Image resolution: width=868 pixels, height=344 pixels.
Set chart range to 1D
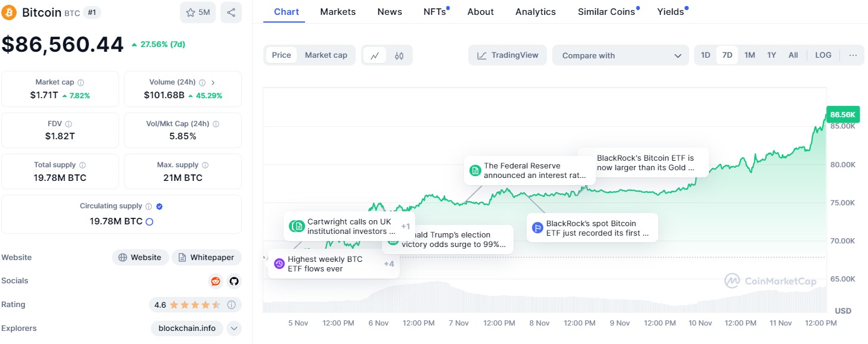point(705,55)
